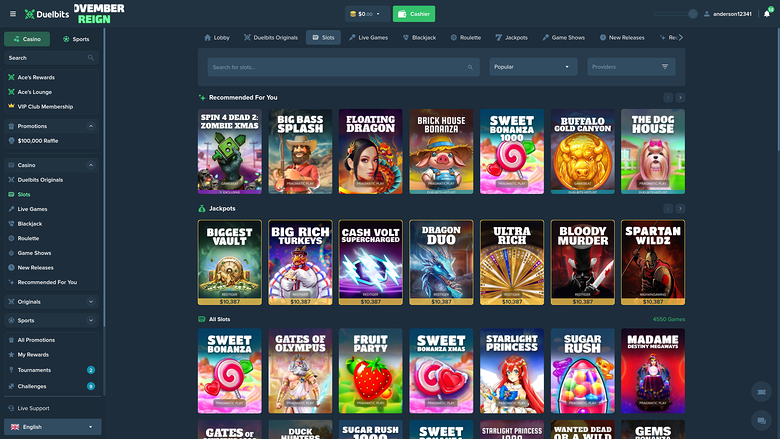Open Ace's Lounge link

pos(34,92)
